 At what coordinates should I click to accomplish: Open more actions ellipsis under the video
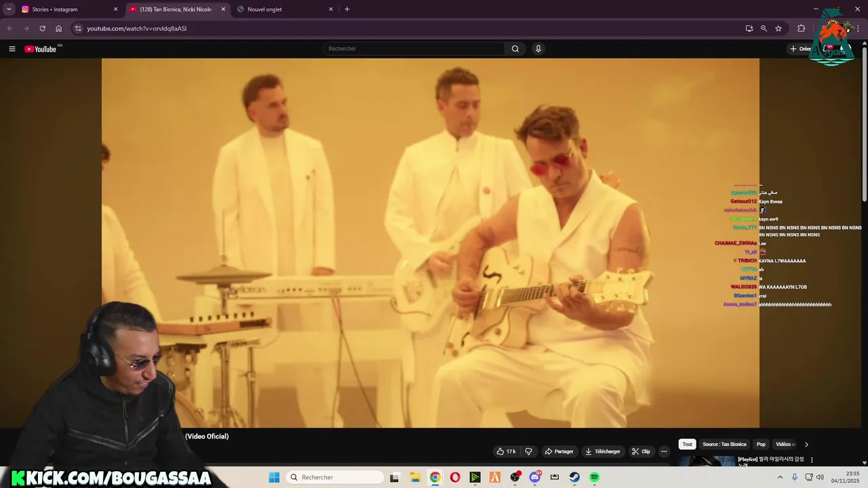tap(665, 451)
